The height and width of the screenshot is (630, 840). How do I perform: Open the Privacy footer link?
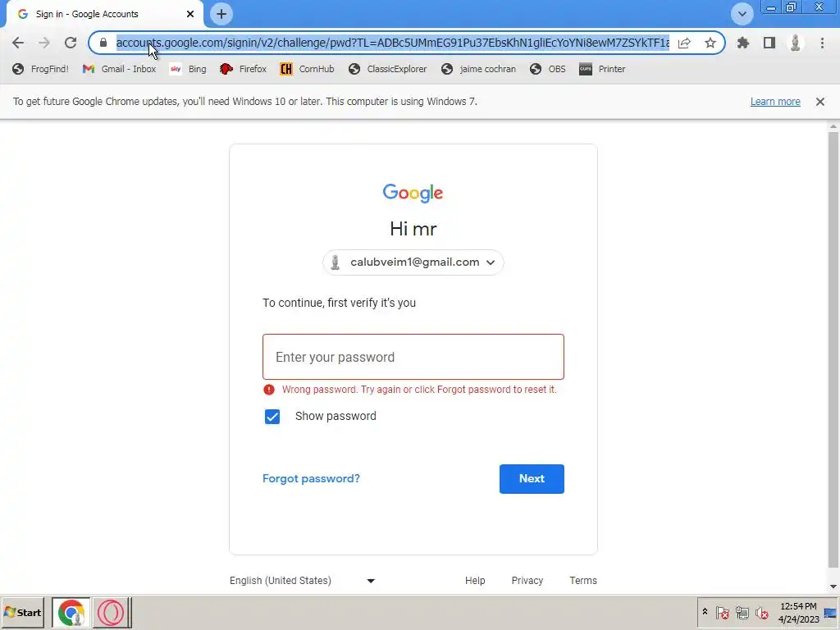(x=527, y=581)
